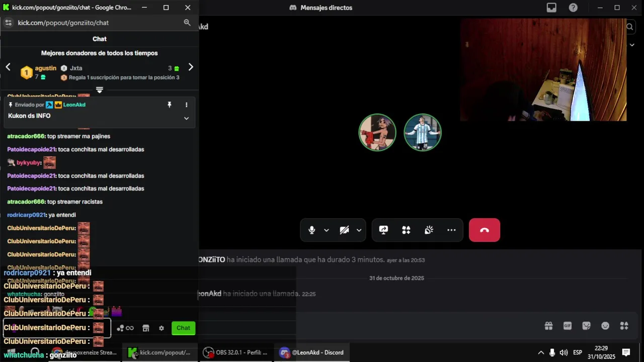Open Discord inbox icon in title bar
The width and height of the screenshot is (644, 362).
(552, 8)
